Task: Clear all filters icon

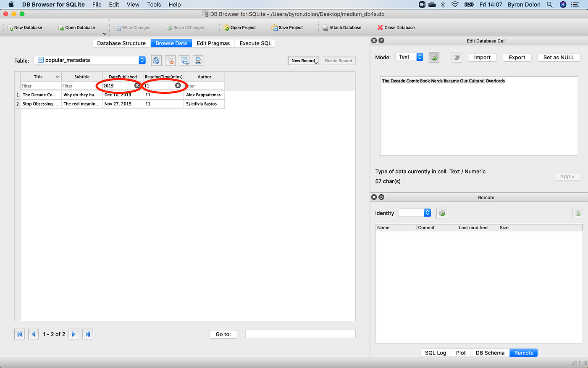Action: (170, 61)
